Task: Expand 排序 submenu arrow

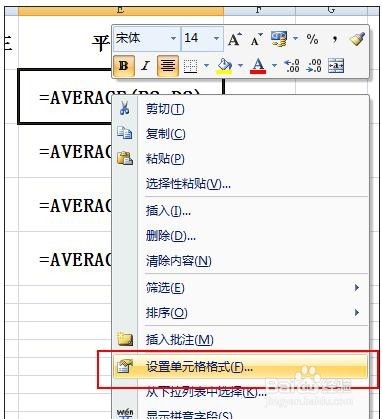Action: click(357, 313)
